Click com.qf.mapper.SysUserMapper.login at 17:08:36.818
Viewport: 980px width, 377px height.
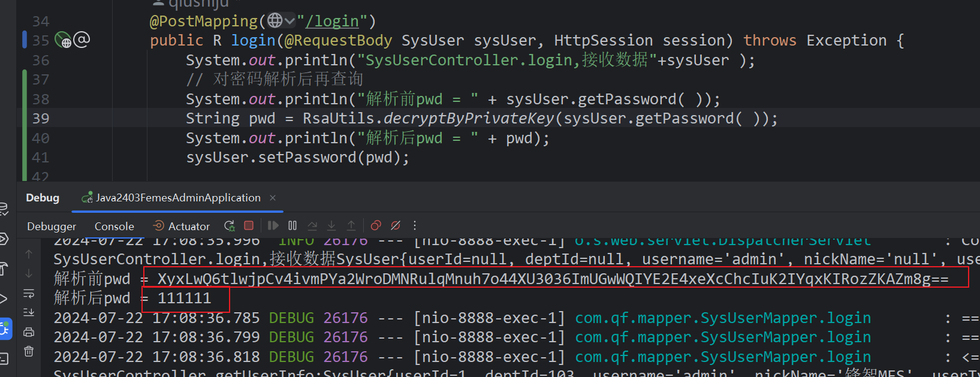723,357
